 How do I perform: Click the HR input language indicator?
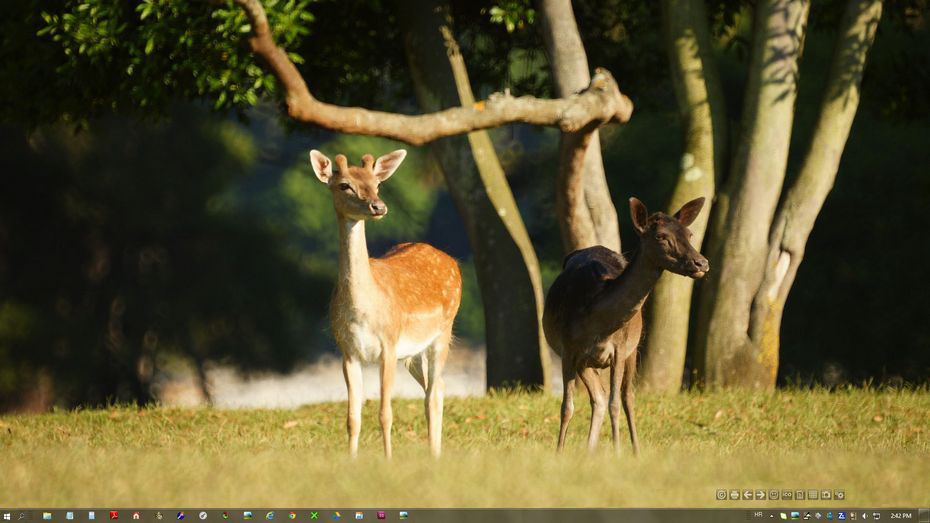[x=758, y=515]
